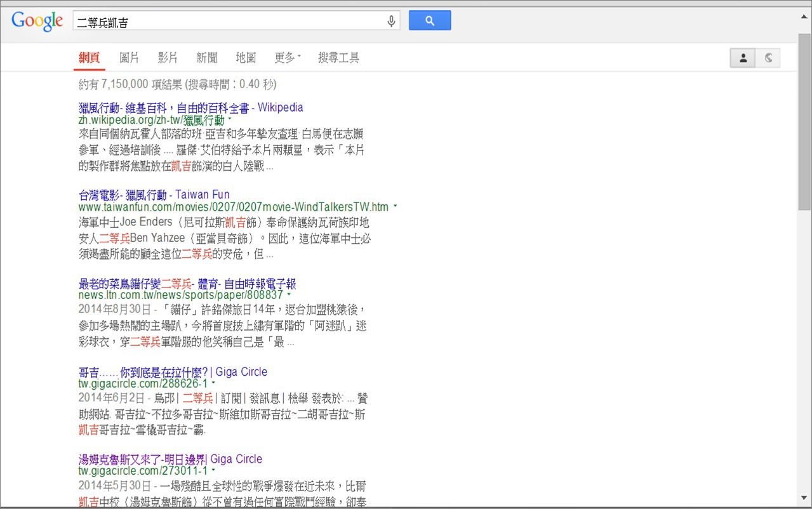Image resolution: width=812 pixels, height=509 pixels.
Task: Open 台灣電影 獵風行動 Taiwan Fun result
Action: (x=154, y=194)
